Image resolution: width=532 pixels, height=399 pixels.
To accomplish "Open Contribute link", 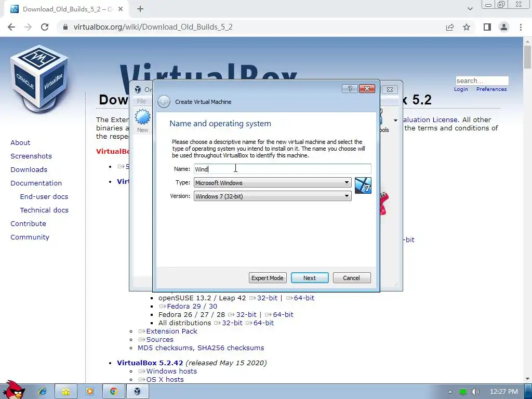I will [x=28, y=224].
